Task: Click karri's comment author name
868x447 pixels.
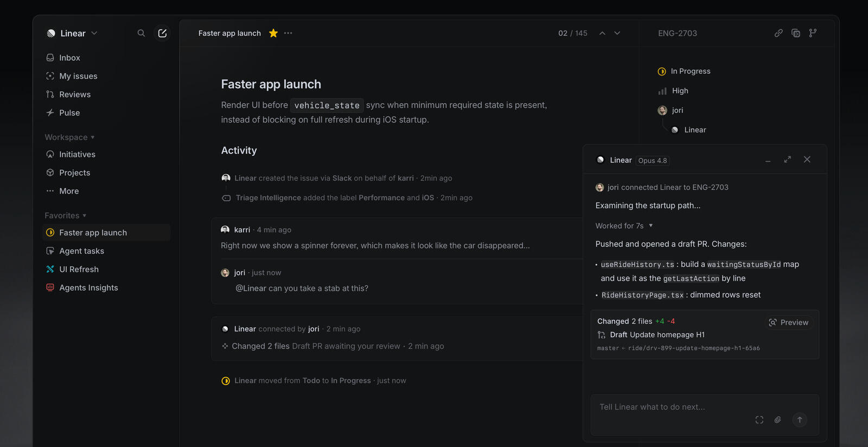Action: click(x=242, y=229)
